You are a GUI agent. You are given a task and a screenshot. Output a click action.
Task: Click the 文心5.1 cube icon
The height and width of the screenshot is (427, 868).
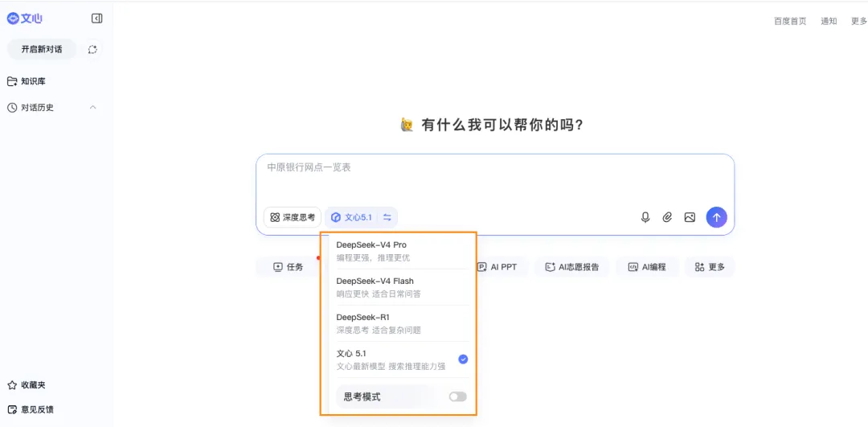coord(335,218)
